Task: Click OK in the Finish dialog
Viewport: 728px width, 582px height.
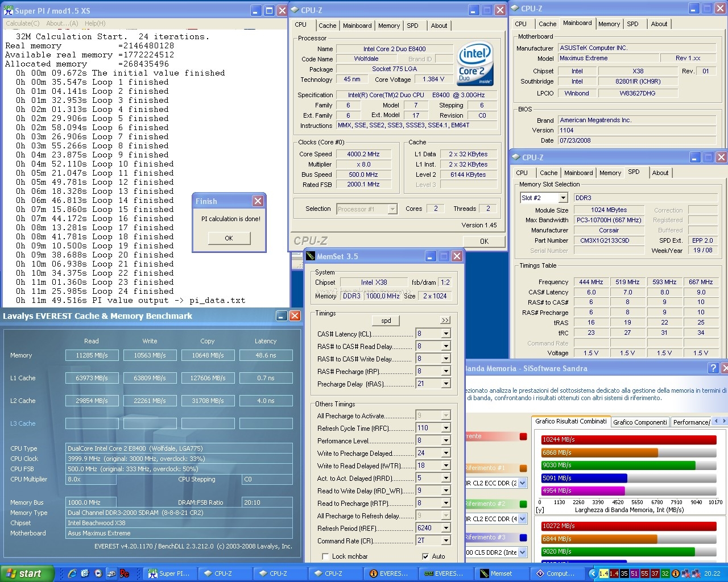Action: (229, 238)
